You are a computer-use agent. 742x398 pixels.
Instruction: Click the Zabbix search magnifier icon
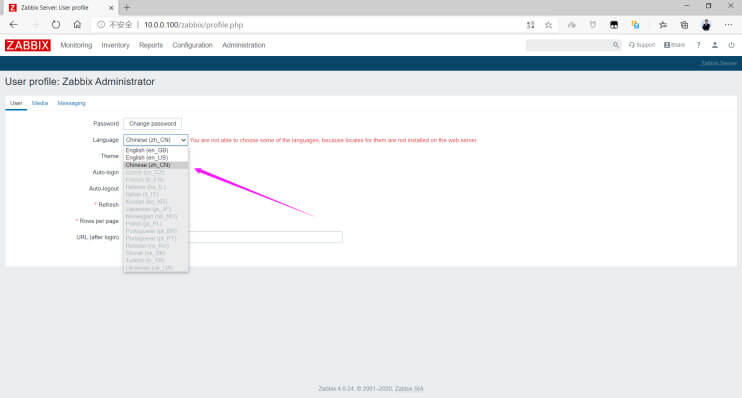coord(616,45)
